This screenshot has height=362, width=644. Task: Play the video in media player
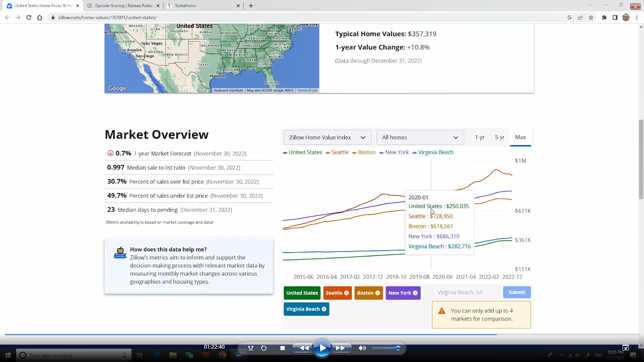(x=322, y=348)
